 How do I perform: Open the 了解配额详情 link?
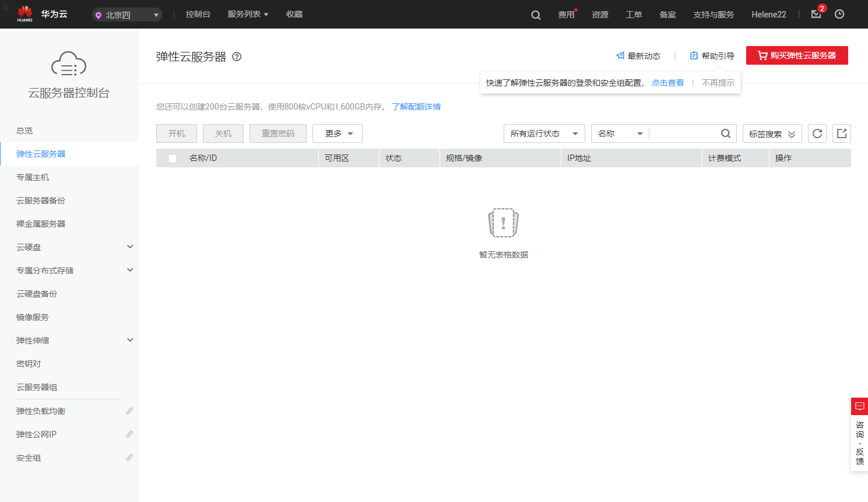click(x=416, y=107)
